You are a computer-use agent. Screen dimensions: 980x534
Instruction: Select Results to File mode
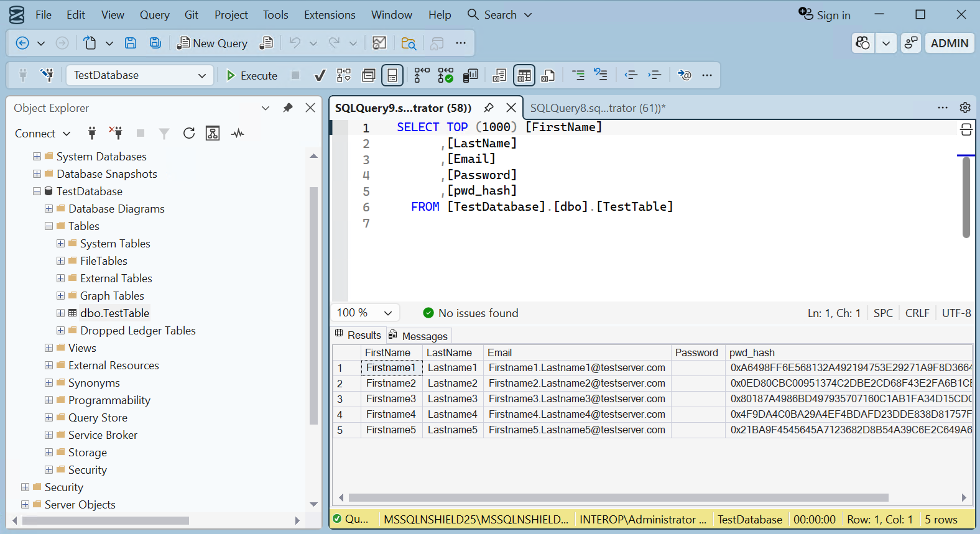[548, 75]
